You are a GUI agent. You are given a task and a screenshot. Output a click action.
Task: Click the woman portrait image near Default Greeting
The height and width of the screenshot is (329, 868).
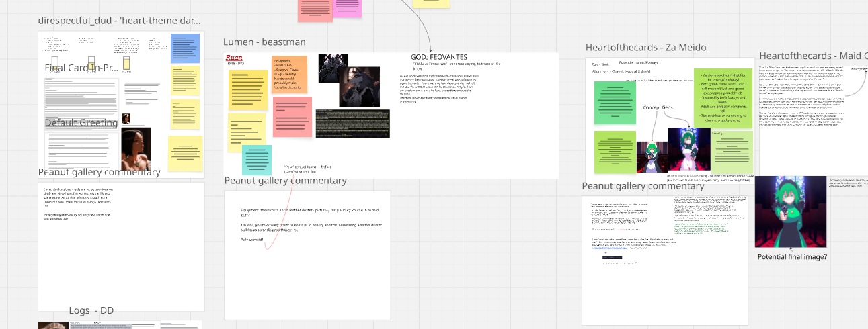(x=135, y=149)
